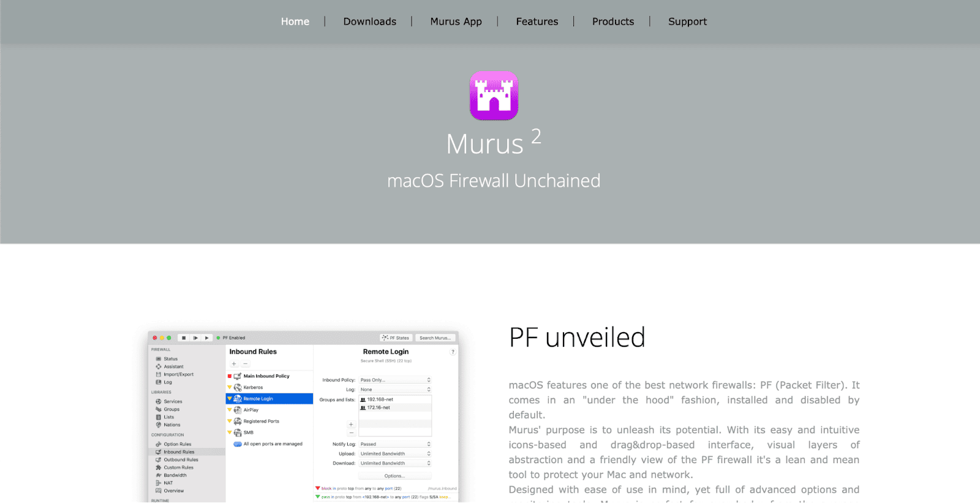The height and width of the screenshot is (503, 980).
Task: Add an inbound rule with plus button
Action: click(x=234, y=364)
